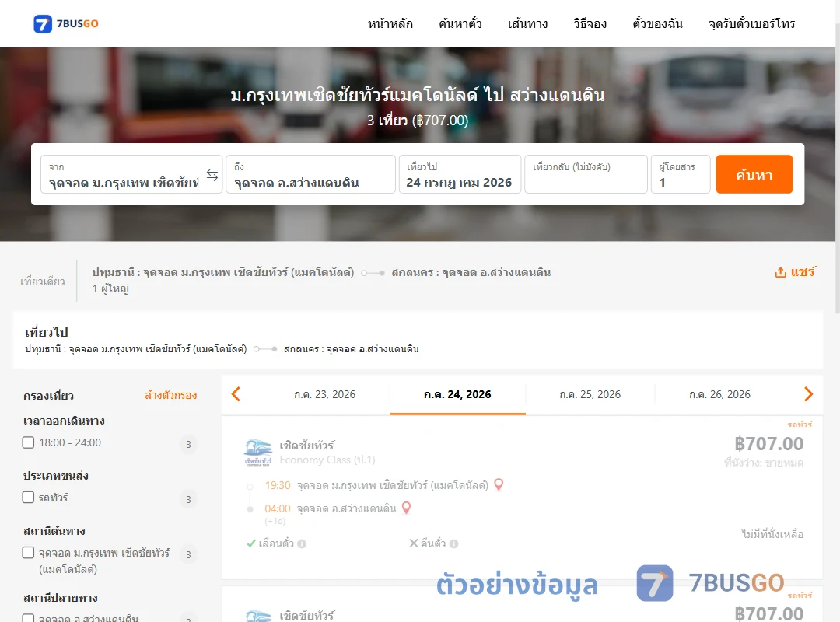840x622 pixels.
Task: Tick the รถทัวร์ transport type checkbox
Action: click(x=29, y=497)
